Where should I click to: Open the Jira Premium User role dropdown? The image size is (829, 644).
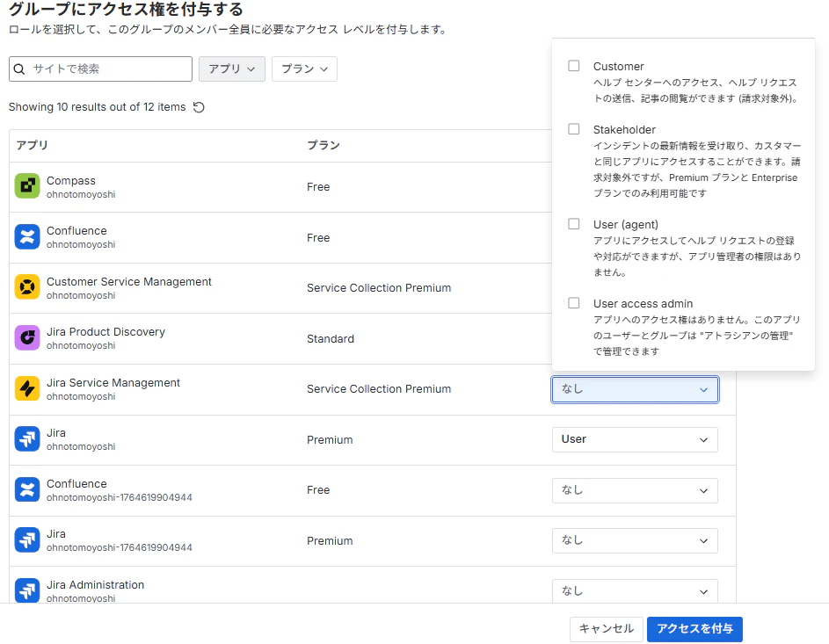click(635, 439)
